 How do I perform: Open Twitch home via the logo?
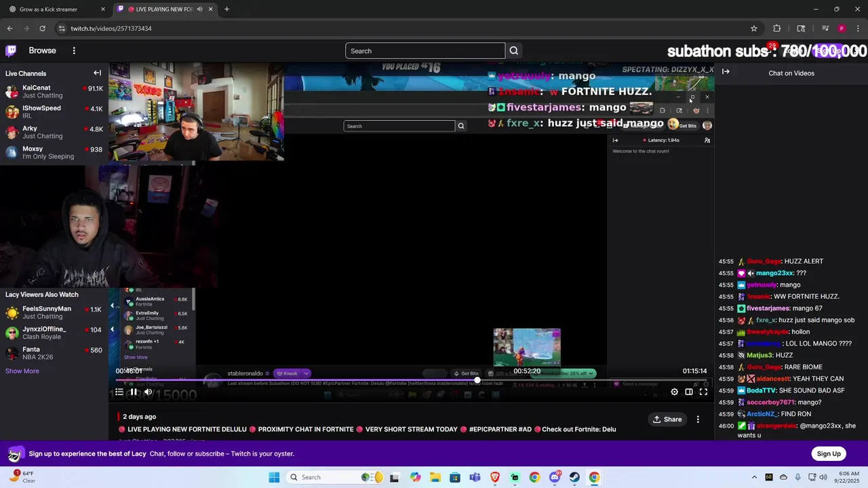[x=11, y=51]
